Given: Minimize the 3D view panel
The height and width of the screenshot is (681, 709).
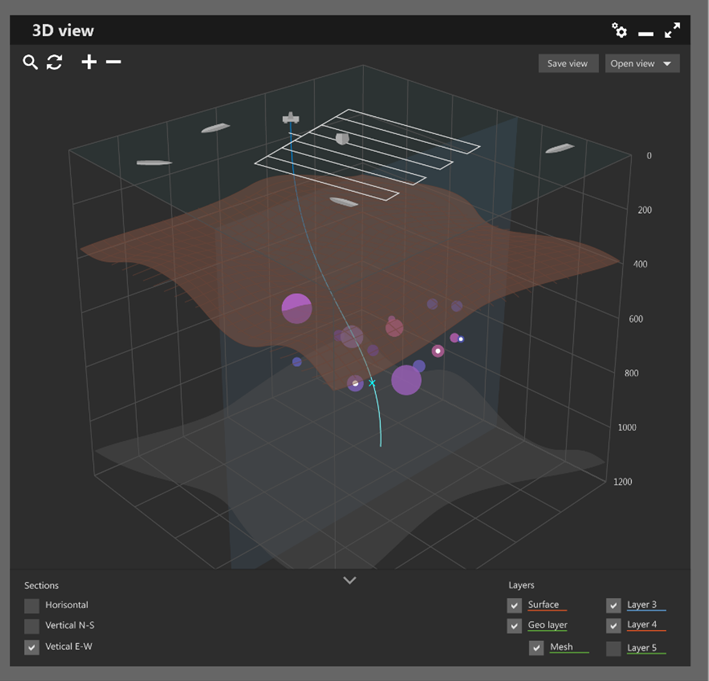Looking at the screenshot, I should [x=646, y=34].
